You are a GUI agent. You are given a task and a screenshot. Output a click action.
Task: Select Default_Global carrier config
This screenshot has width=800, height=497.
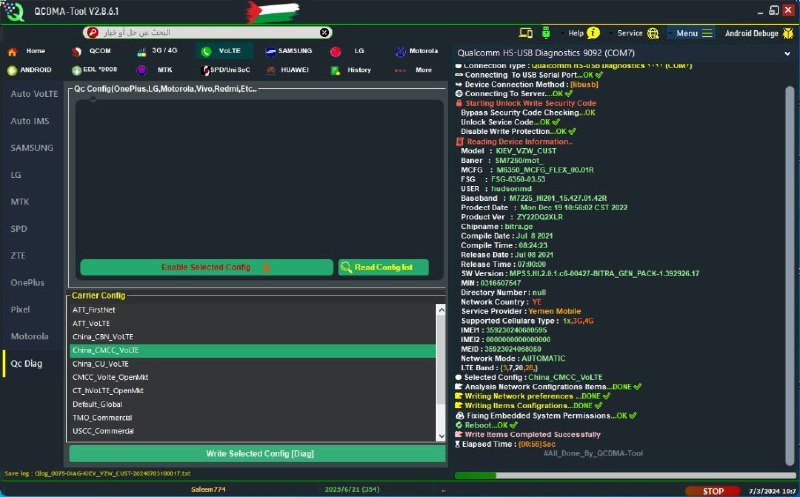[x=253, y=404]
